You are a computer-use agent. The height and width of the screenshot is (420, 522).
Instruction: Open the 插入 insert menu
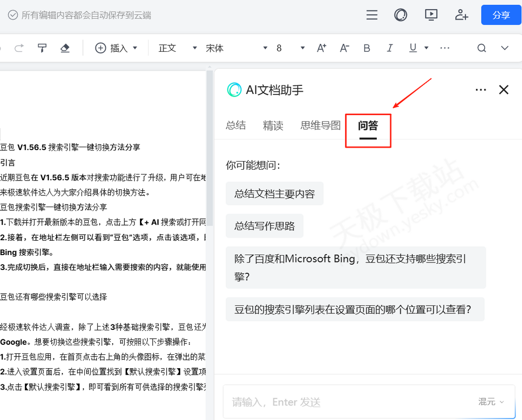[x=116, y=48]
